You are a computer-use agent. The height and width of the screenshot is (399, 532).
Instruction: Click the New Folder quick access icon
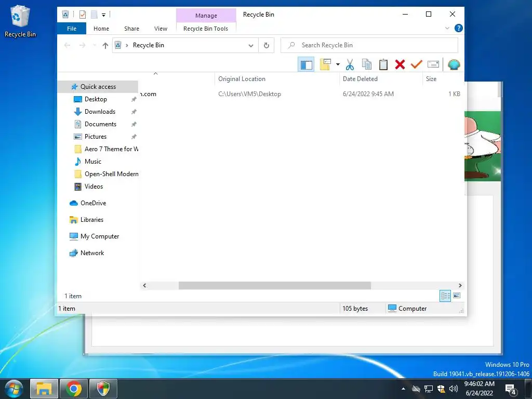[x=94, y=15]
